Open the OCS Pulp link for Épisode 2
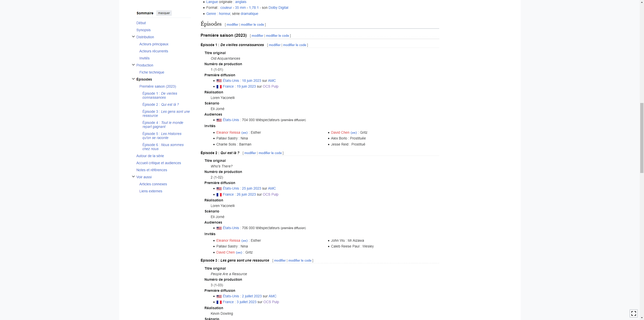 coord(270,194)
